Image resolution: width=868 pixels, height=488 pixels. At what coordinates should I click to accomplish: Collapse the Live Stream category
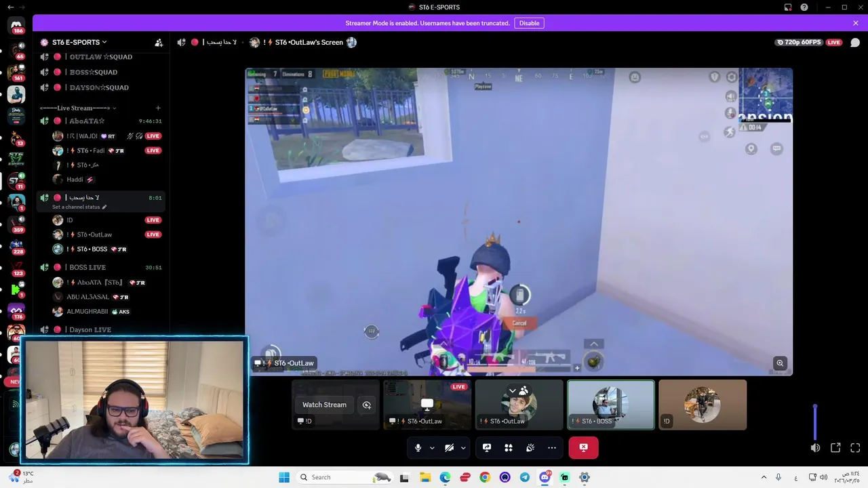point(78,108)
